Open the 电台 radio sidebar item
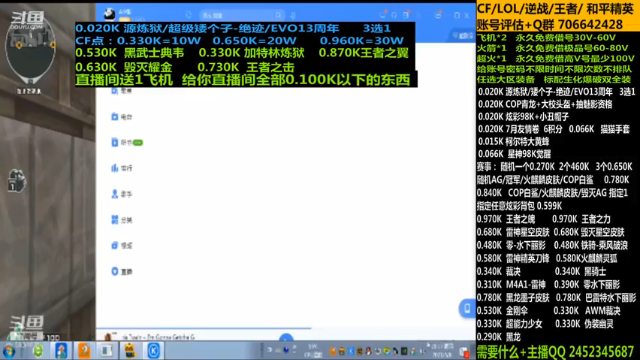This screenshot has height=360, width=640. point(122,117)
